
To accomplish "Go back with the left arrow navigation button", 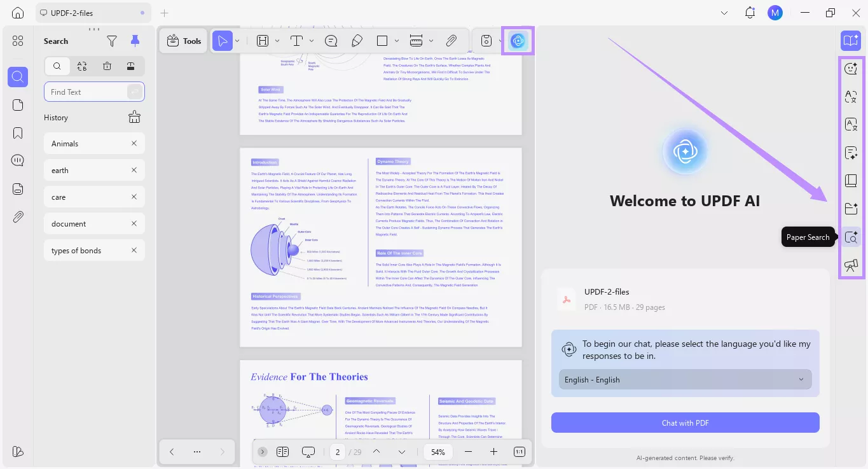I will (x=172, y=452).
